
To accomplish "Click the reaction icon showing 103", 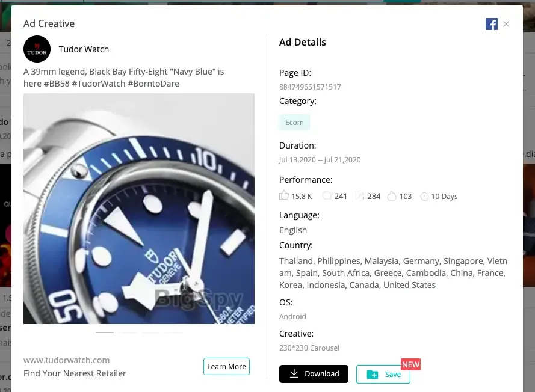I will [x=391, y=195].
